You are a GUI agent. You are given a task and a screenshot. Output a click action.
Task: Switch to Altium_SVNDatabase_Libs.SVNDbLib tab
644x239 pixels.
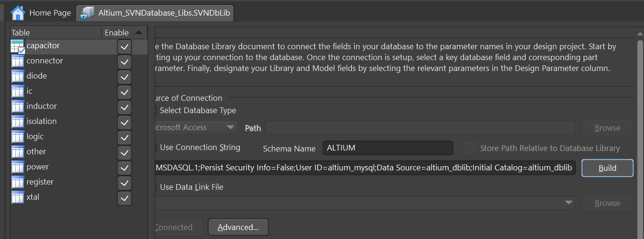(x=155, y=13)
